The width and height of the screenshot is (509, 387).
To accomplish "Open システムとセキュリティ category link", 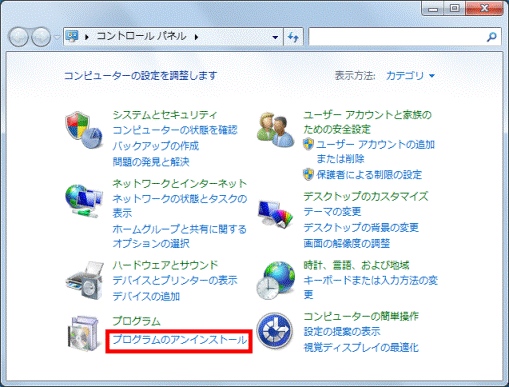I will point(165,115).
